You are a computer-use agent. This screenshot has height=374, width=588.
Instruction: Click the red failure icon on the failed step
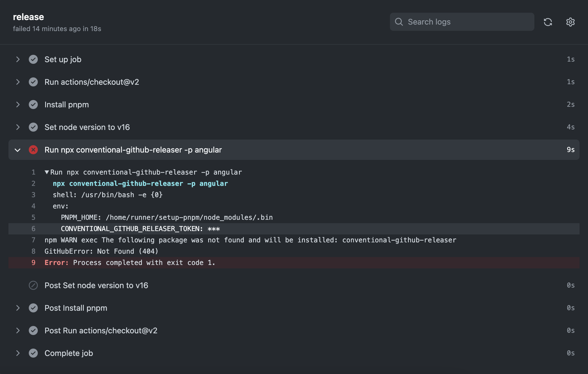click(33, 150)
